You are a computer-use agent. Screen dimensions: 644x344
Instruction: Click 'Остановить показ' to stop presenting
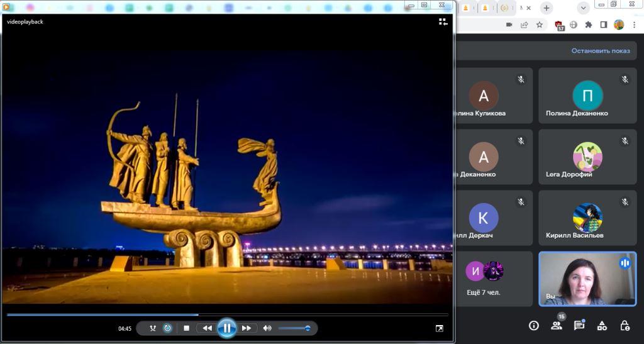(601, 50)
